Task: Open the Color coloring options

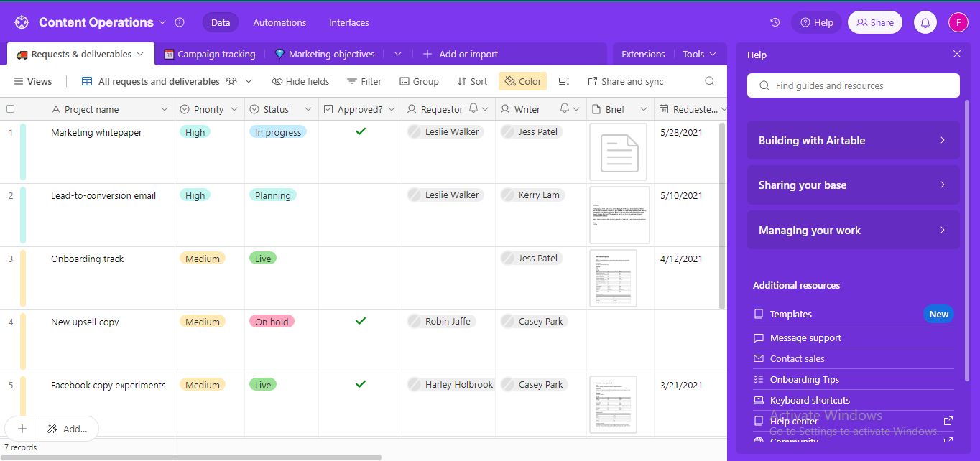Action: click(522, 81)
